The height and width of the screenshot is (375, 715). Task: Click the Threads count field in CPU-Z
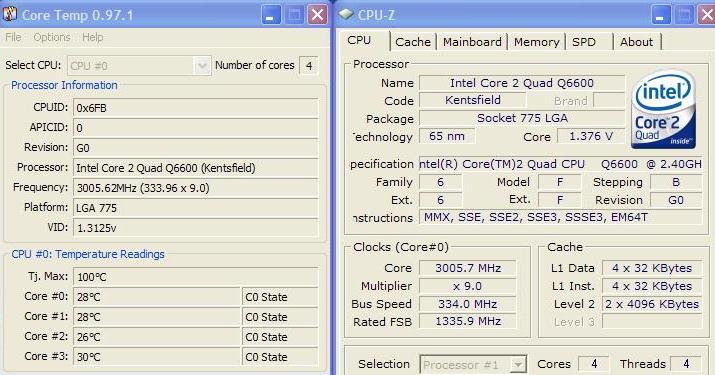686,364
